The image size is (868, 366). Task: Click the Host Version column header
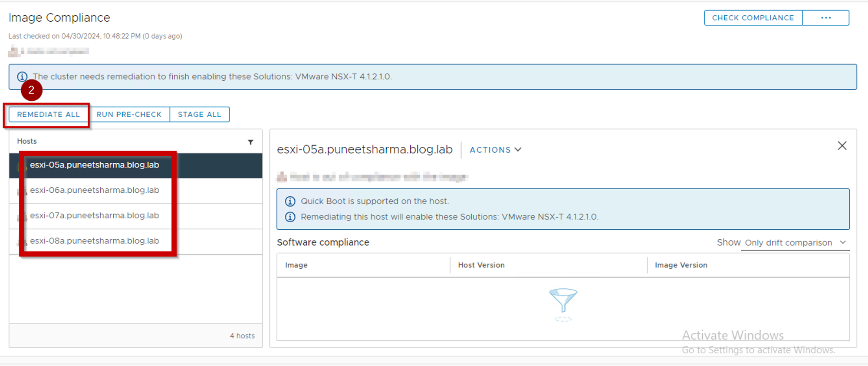point(481,265)
